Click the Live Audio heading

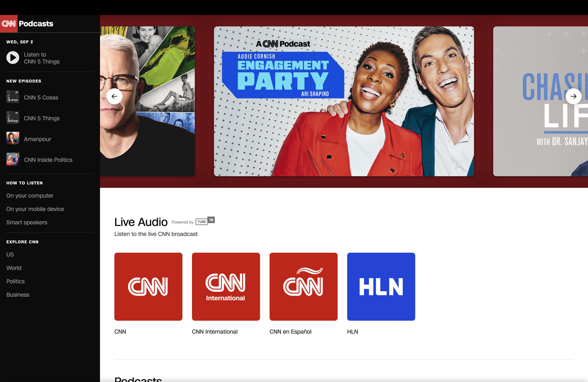[x=141, y=222]
